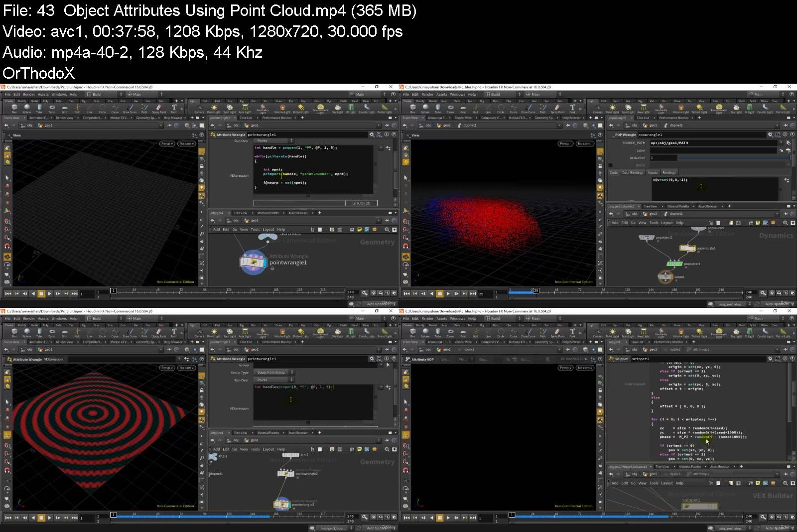Viewport: 797px width, 532px height.
Task: Add Portal Light in top-left frame
Action: click(x=385, y=109)
